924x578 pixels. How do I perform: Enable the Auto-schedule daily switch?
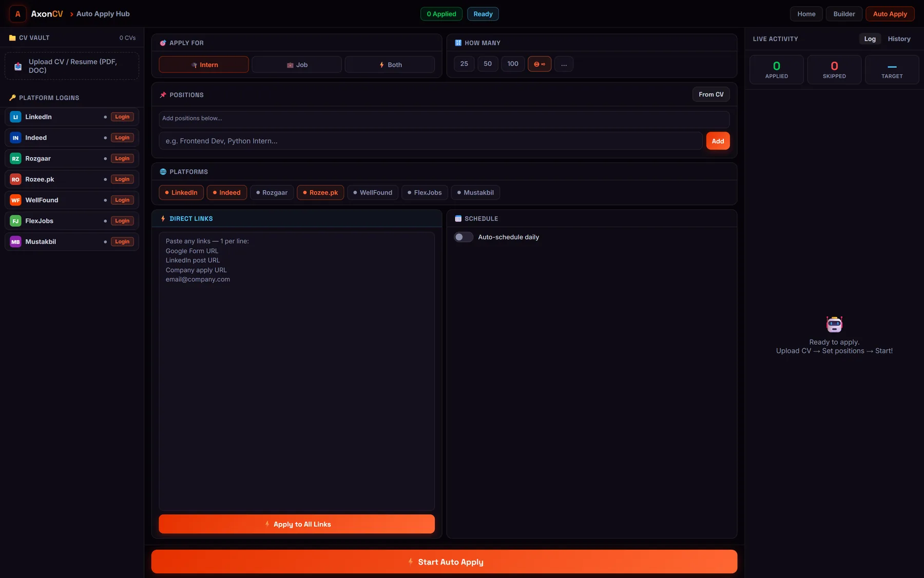point(464,237)
